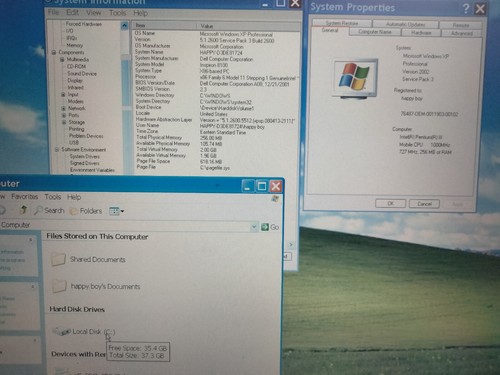Select Environment Variables in the tree

[x=92, y=170]
